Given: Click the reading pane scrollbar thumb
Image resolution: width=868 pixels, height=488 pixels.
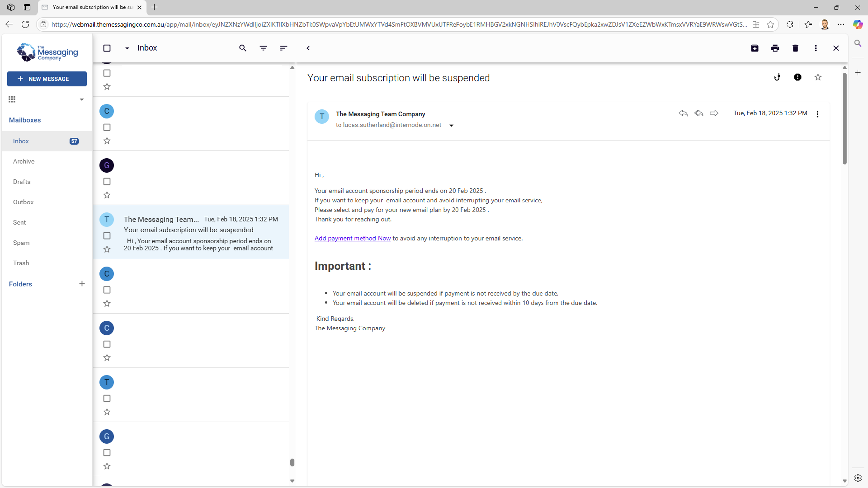Looking at the screenshot, I should coord(844,119).
